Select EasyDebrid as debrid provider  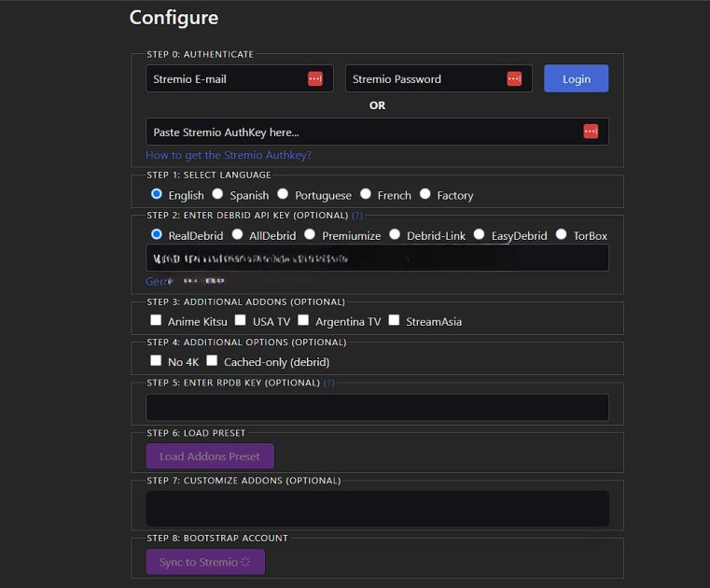(x=479, y=234)
